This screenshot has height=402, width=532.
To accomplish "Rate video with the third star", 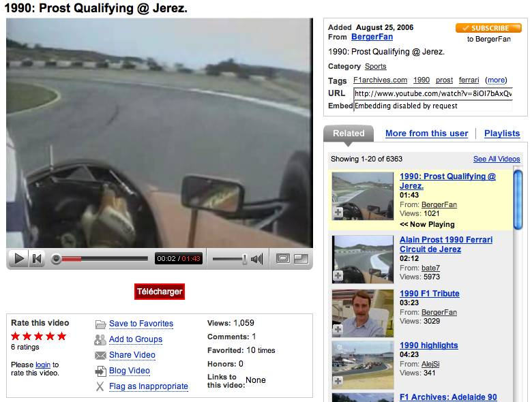I will click(x=39, y=336).
